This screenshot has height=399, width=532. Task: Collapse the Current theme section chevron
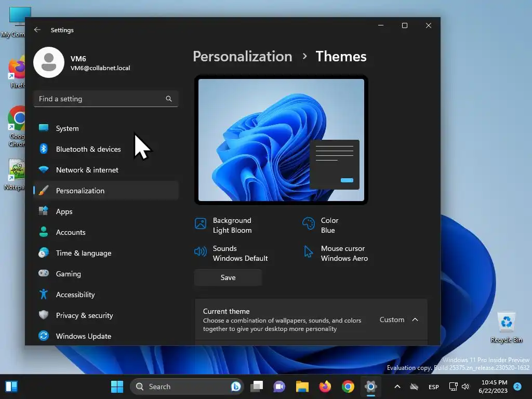415,320
